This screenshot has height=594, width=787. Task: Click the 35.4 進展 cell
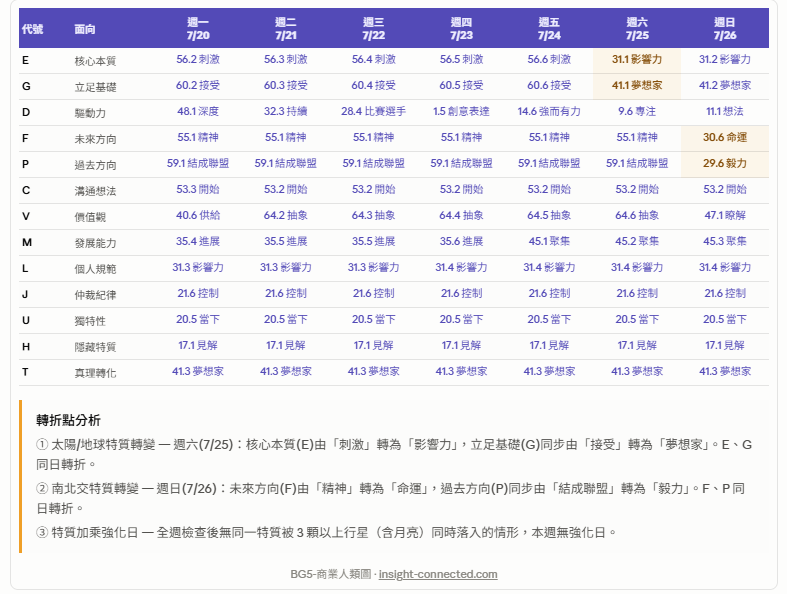click(x=198, y=242)
